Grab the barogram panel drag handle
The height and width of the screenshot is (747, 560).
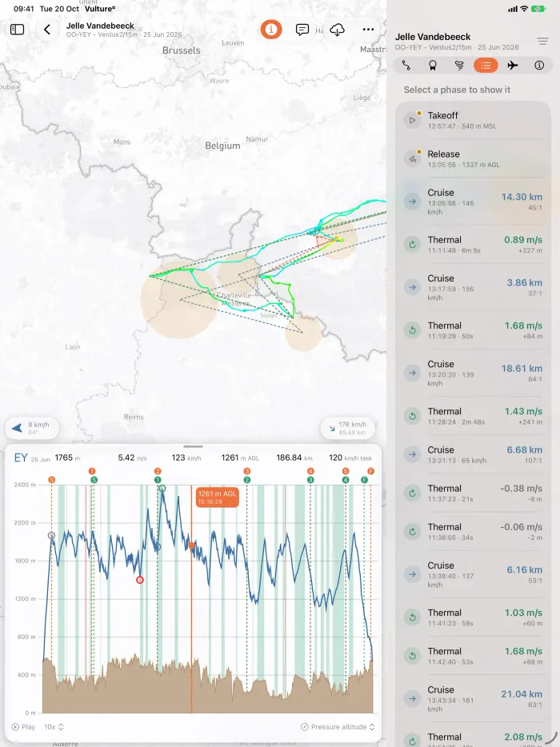pos(193,446)
